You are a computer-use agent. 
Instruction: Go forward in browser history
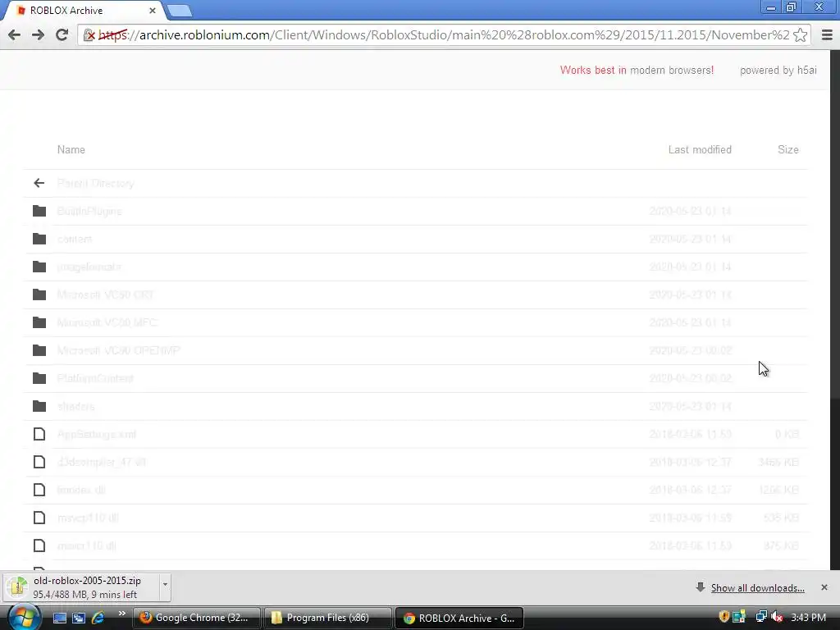point(38,34)
